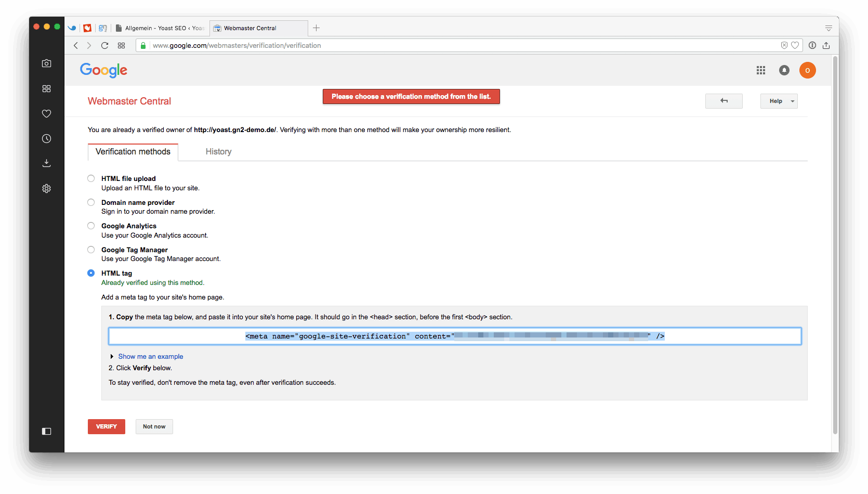868x494 pixels.
Task: Open the Help dropdown
Action: click(x=779, y=101)
